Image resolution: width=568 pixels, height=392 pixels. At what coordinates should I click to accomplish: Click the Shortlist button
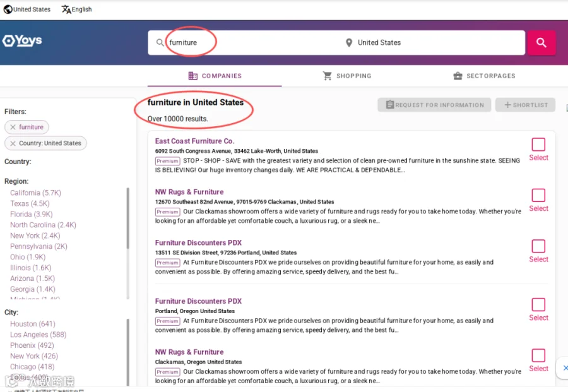[525, 105]
